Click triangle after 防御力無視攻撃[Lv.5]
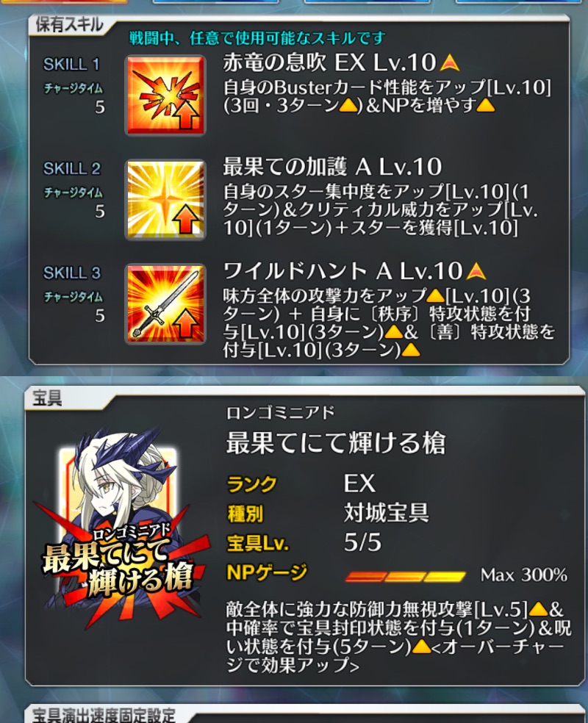The height and width of the screenshot is (723, 588). tap(538, 610)
